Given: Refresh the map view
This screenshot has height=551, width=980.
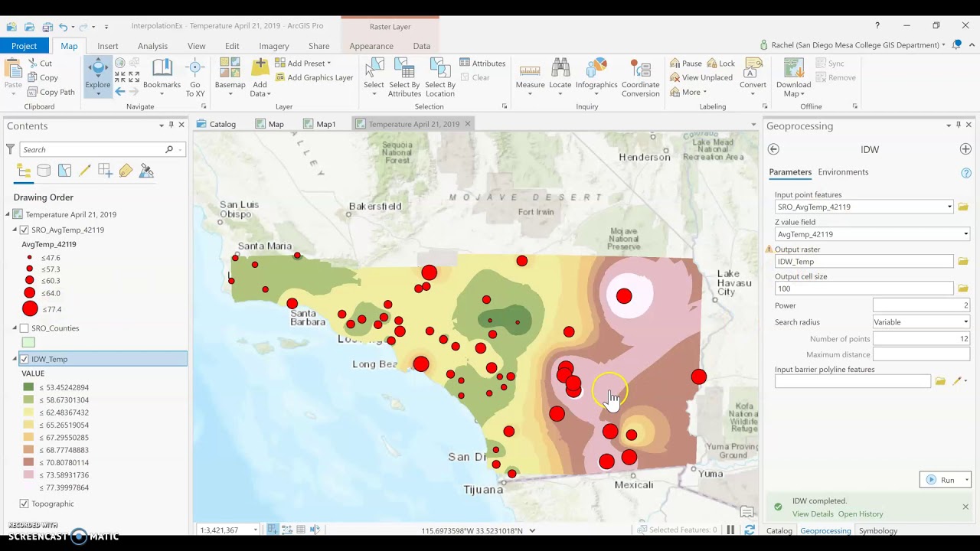Looking at the screenshot, I should [x=750, y=530].
